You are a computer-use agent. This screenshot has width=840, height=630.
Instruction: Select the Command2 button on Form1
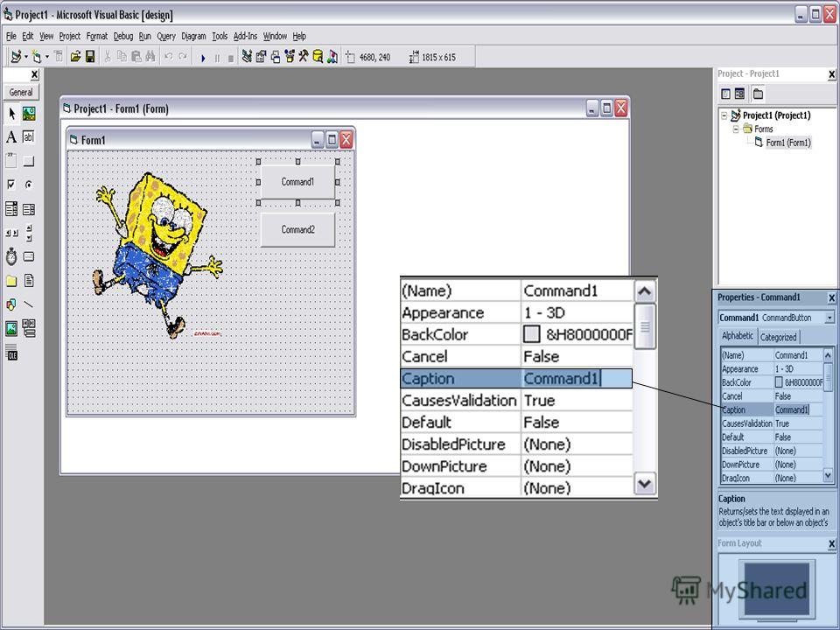click(x=297, y=230)
